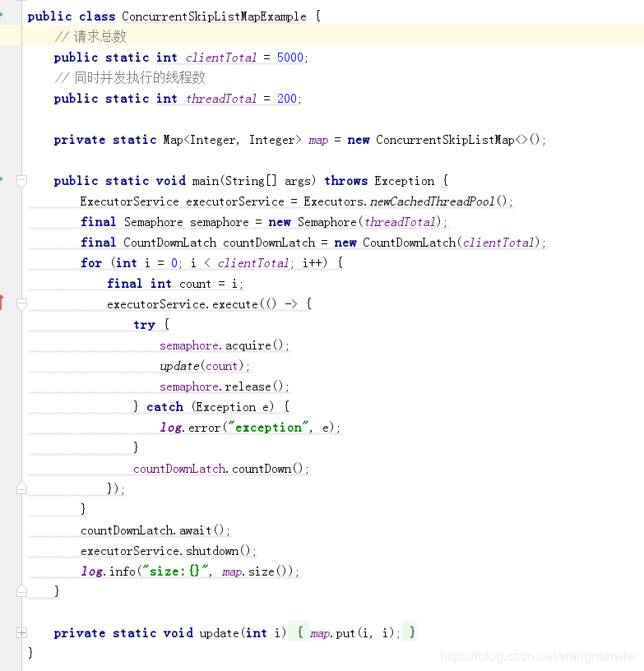Viewport: 644px width, 671px height.
Task: Select the value 5000
Action: pos(290,58)
